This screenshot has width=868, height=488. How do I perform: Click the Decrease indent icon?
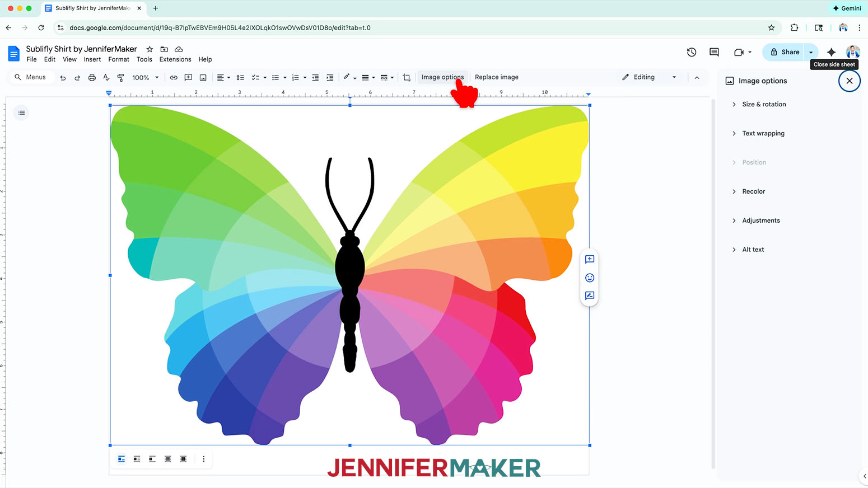pyautogui.click(x=315, y=78)
